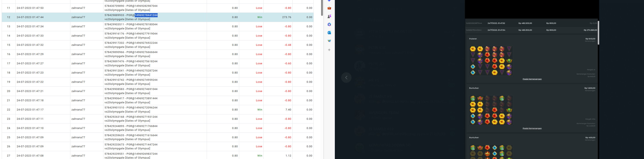
Task: Click win amount 1.12 in row 27
Action: click(x=288, y=156)
